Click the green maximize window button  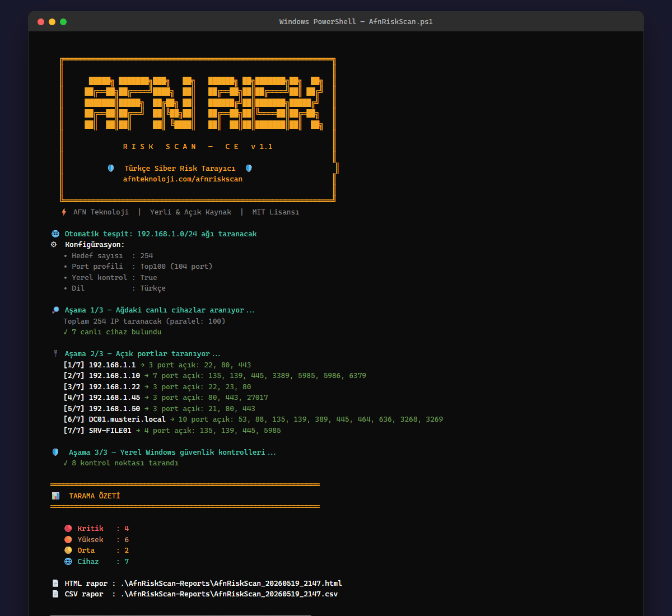[x=63, y=22]
